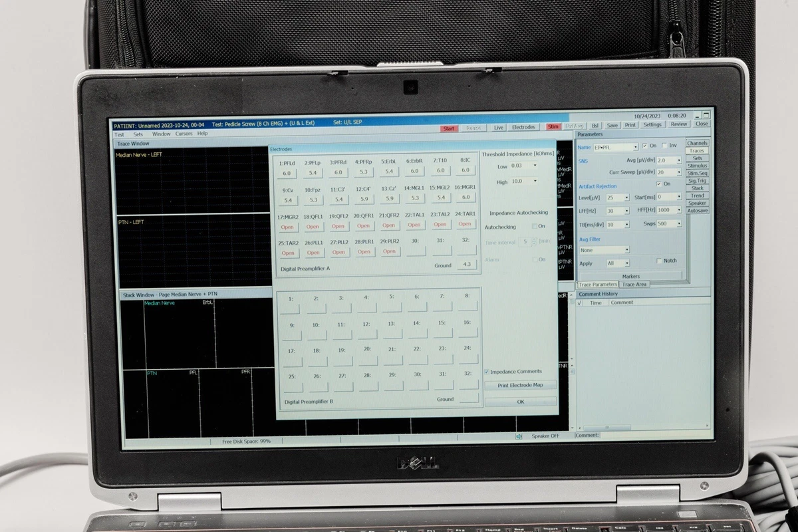This screenshot has height=532, width=798.
Task: Open the High threshold impedance dropdown
Action: 524,182
